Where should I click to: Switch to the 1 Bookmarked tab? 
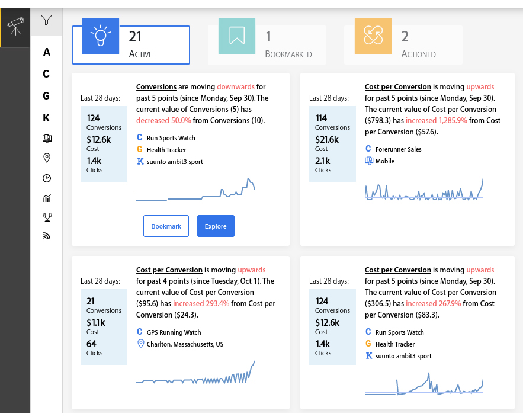tap(267, 44)
